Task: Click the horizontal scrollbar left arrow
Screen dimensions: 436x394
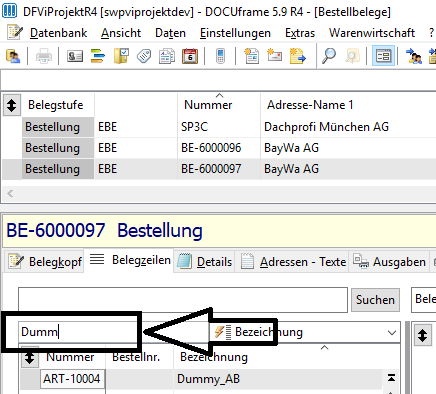Action: (10, 193)
